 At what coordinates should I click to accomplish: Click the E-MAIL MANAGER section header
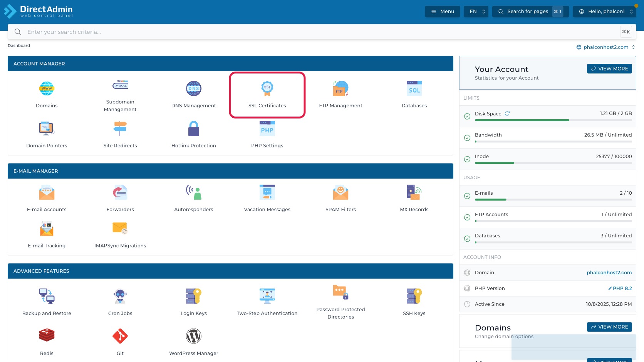tap(230, 171)
